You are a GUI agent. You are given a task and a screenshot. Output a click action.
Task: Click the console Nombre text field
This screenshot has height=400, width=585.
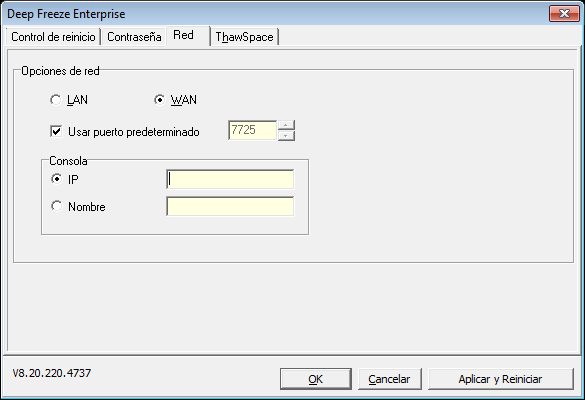[x=230, y=206]
